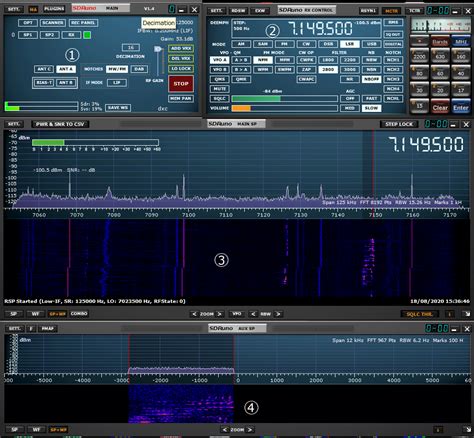Select USB demodulation mode
This screenshot has height=438, width=474.
(x=371, y=44)
